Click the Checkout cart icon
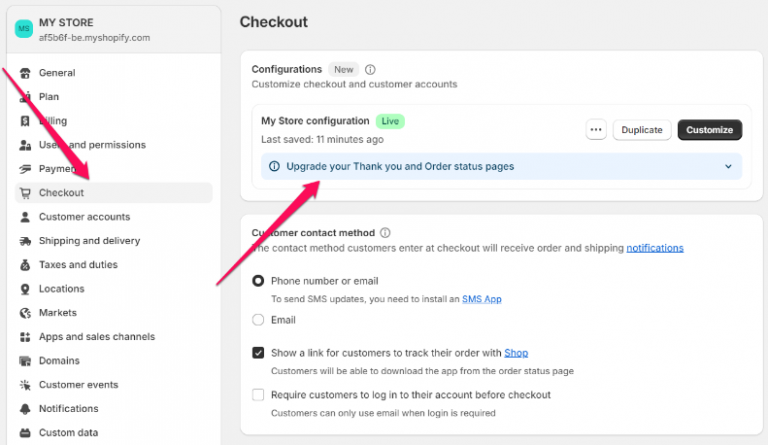This screenshot has width=768, height=445. [x=25, y=193]
